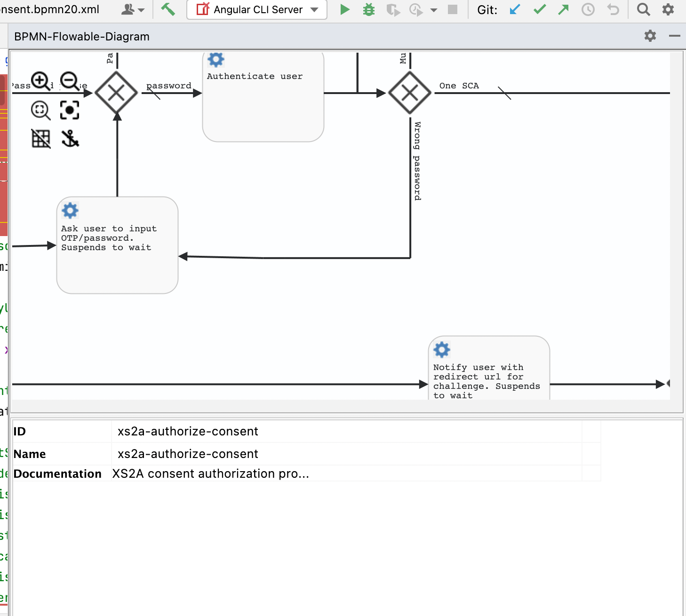This screenshot has width=686, height=616.
Task: Run the Angular CLI Server configuration
Action: click(x=344, y=9)
